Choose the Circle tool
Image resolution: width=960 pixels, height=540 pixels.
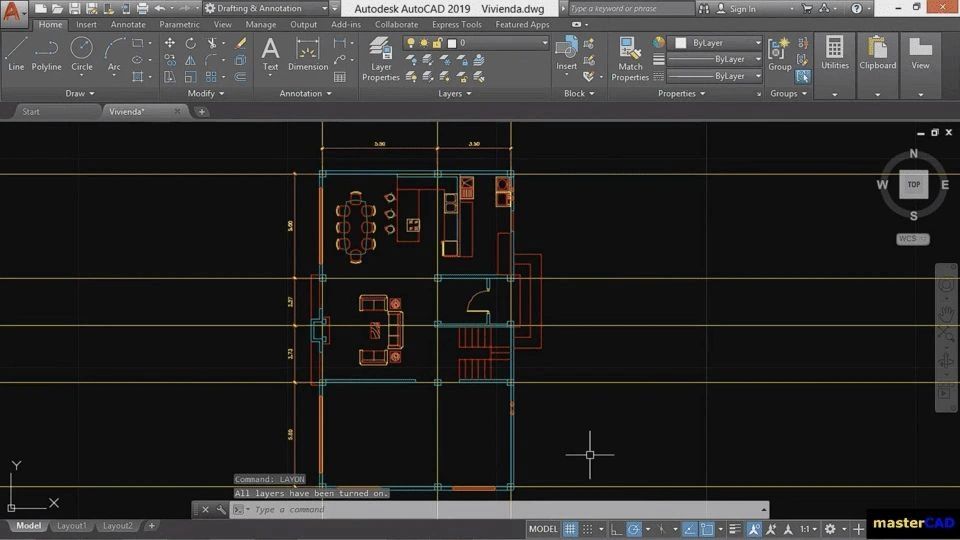(x=81, y=54)
